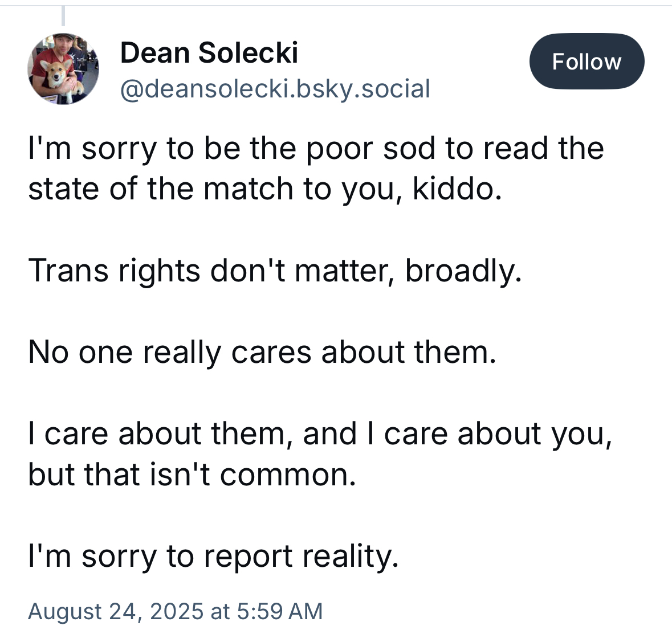Click the Follow button
672x642 pixels.
click(587, 62)
